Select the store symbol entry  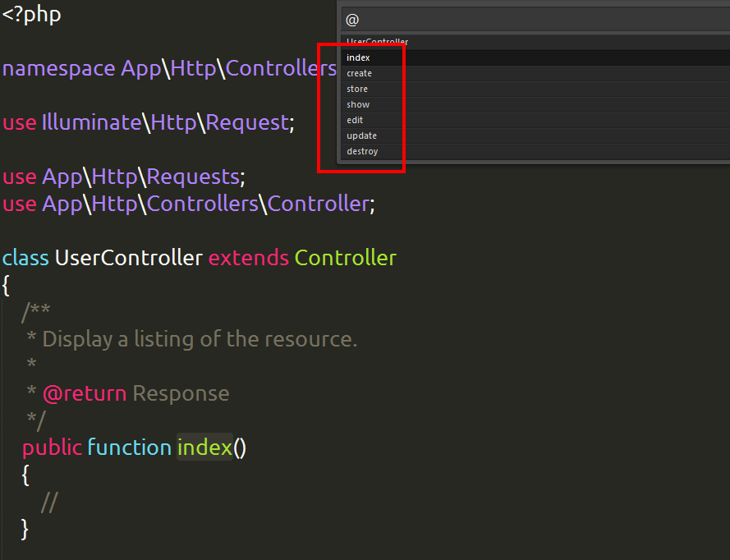pos(357,89)
